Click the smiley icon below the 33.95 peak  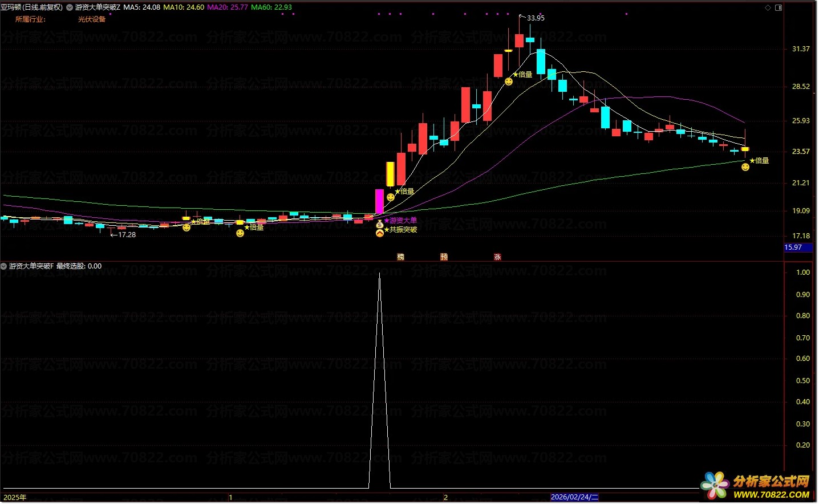(x=509, y=82)
